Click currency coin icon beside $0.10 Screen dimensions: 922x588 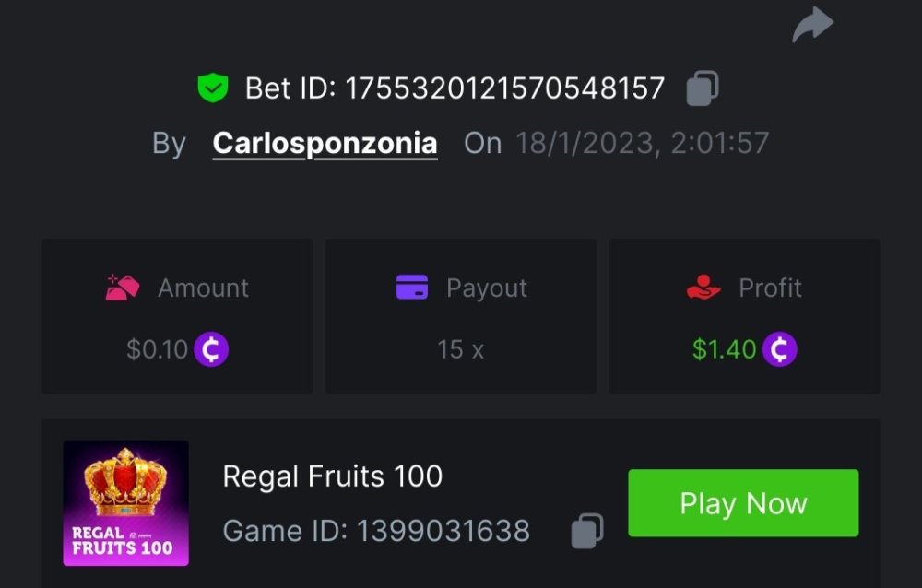[x=211, y=349]
